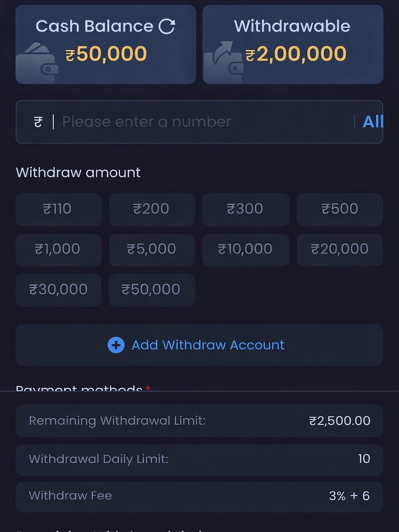This screenshot has width=399, height=532.
Task: Select the ₹110 withdraw amount
Action: point(58,209)
